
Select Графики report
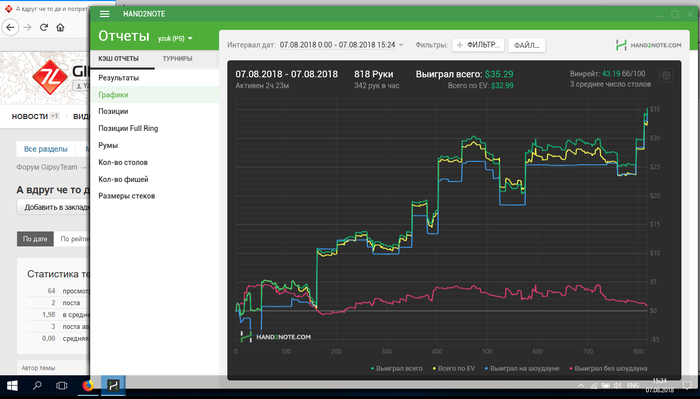pyautogui.click(x=154, y=95)
